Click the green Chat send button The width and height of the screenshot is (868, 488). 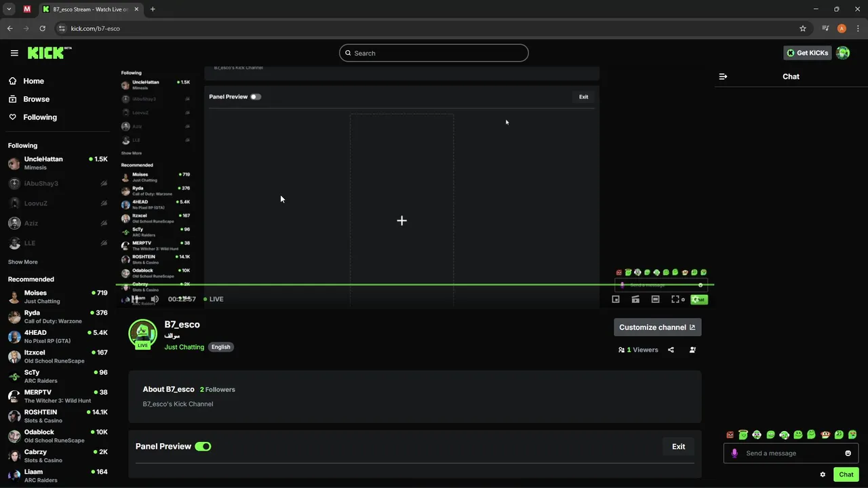pos(846,474)
